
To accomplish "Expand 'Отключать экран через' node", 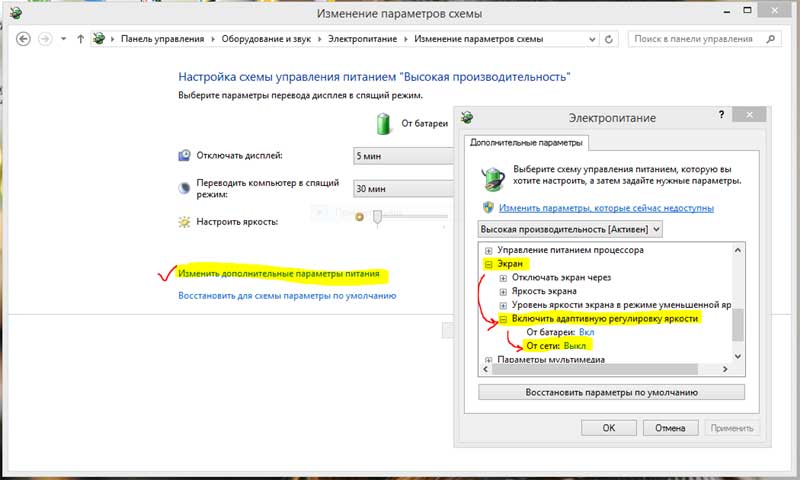I will point(503,278).
